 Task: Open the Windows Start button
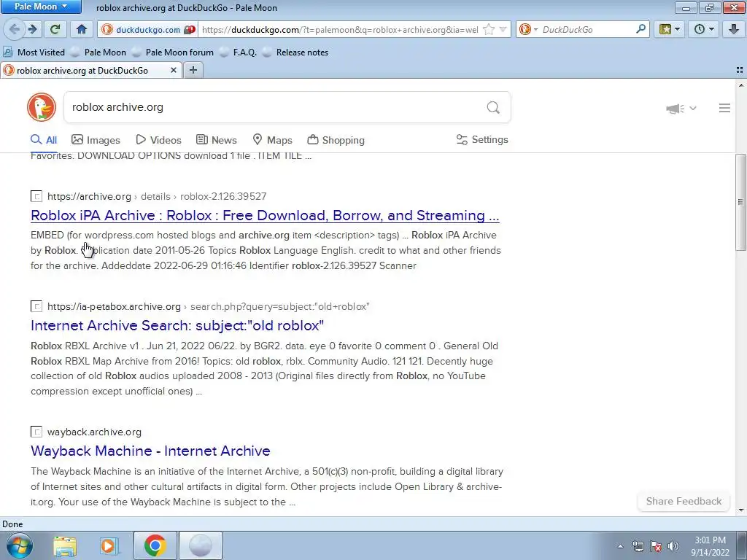pyautogui.click(x=20, y=545)
